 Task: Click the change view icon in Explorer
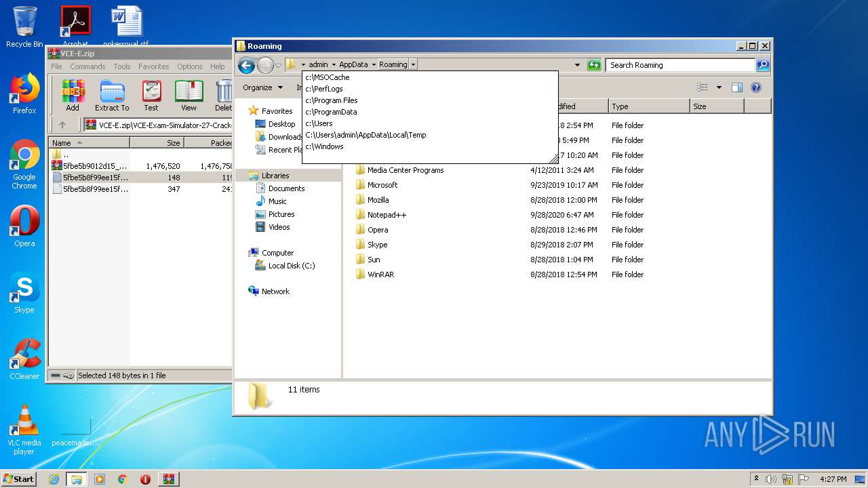pyautogui.click(x=703, y=87)
